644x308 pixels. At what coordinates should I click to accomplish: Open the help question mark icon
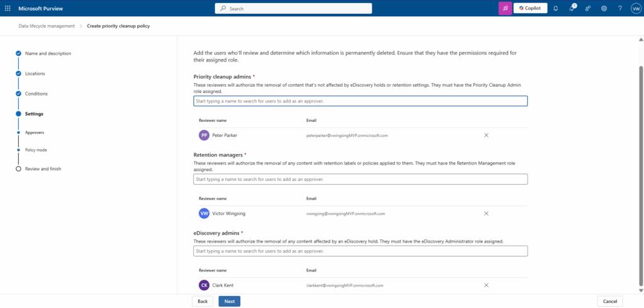[x=619, y=8]
